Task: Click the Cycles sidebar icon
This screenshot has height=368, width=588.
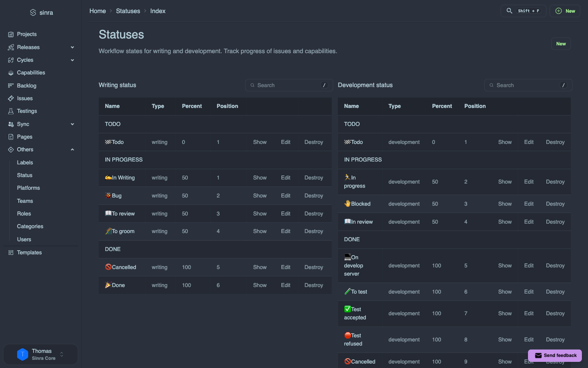Action: tap(11, 60)
